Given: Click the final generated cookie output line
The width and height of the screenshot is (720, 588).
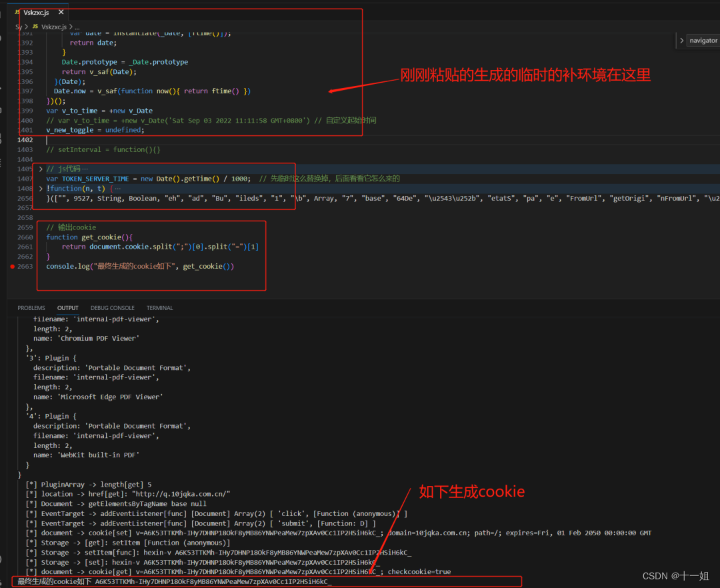Looking at the screenshot, I should point(175,581).
